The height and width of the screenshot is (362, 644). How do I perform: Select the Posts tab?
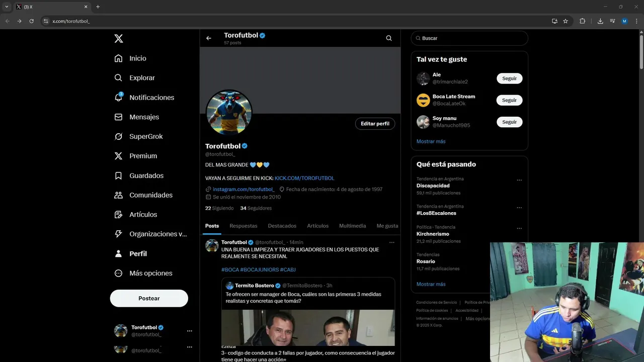212,226
